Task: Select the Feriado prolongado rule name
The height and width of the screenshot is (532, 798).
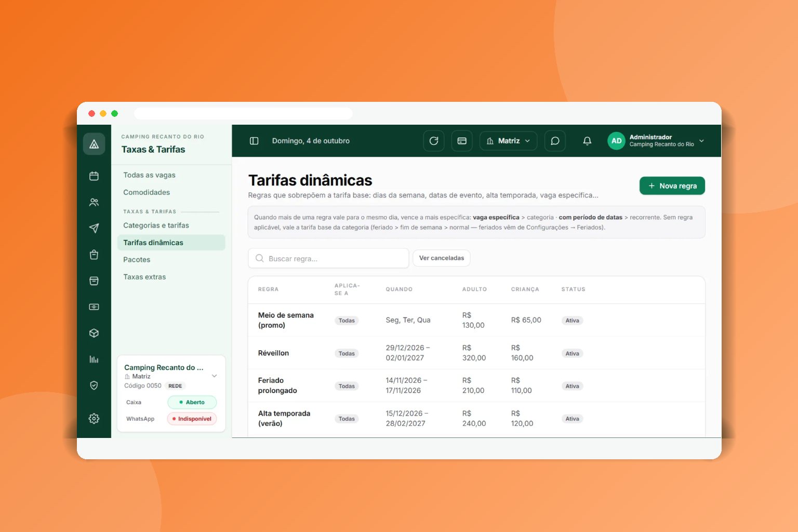Action: (x=277, y=385)
